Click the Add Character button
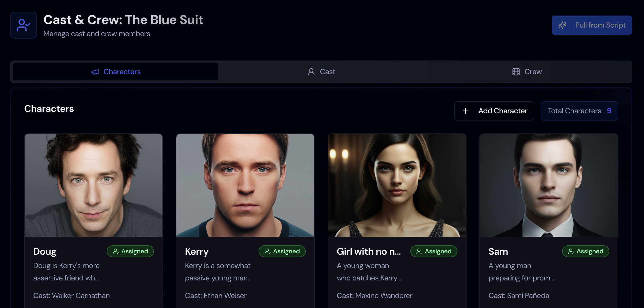 coord(494,111)
